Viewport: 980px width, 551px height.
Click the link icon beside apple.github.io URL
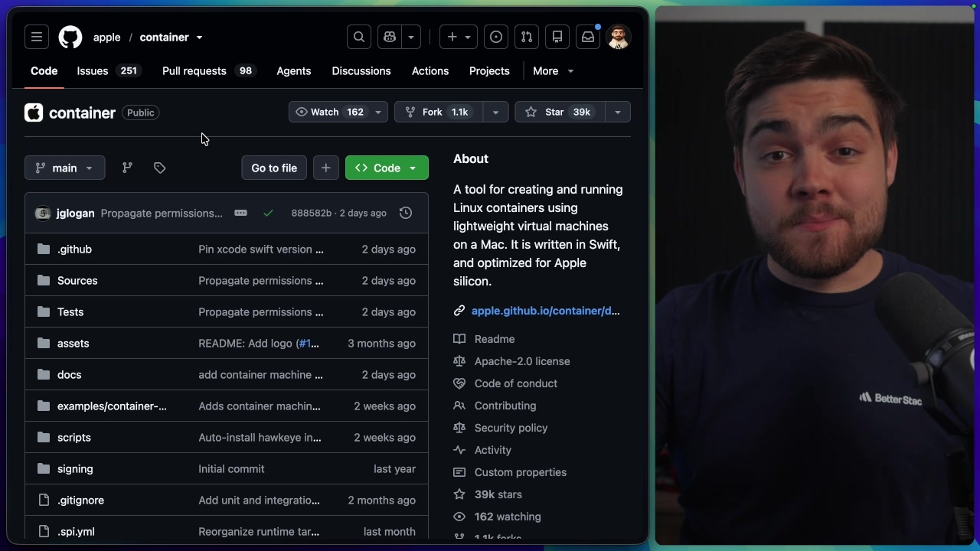(x=459, y=311)
